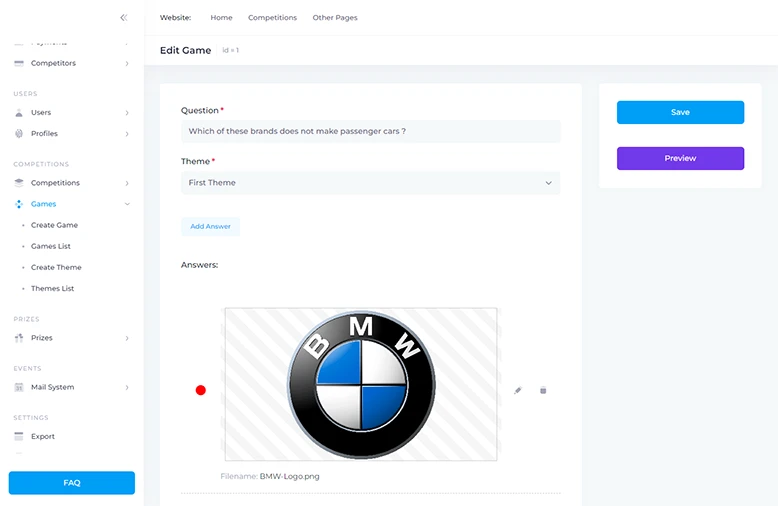The width and height of the screenshot is (778, 506).
Task: Open the FAQ button
Action: [x=72, y=483]
